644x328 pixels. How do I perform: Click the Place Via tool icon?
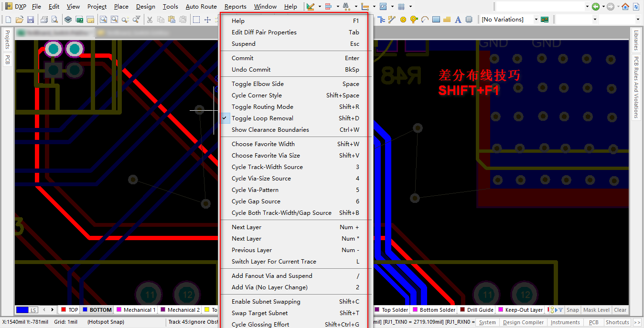pyautogui.click(x=414, y=20)
